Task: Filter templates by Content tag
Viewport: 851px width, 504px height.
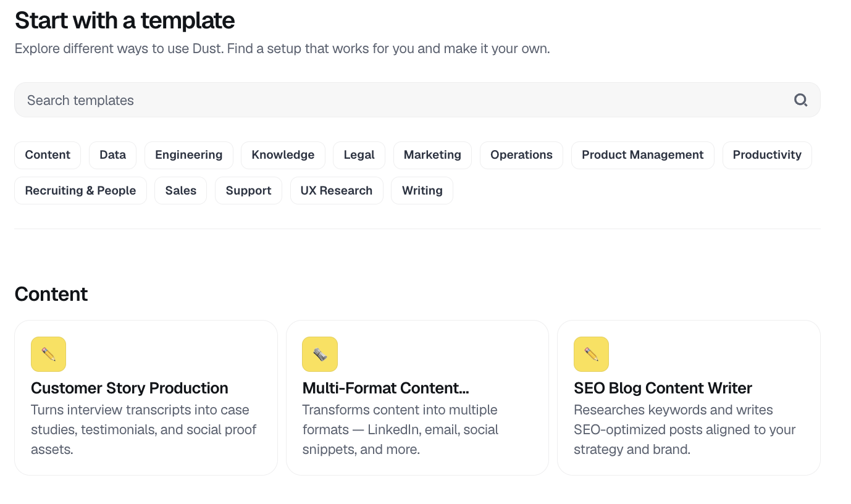Action: click(48, 155)
